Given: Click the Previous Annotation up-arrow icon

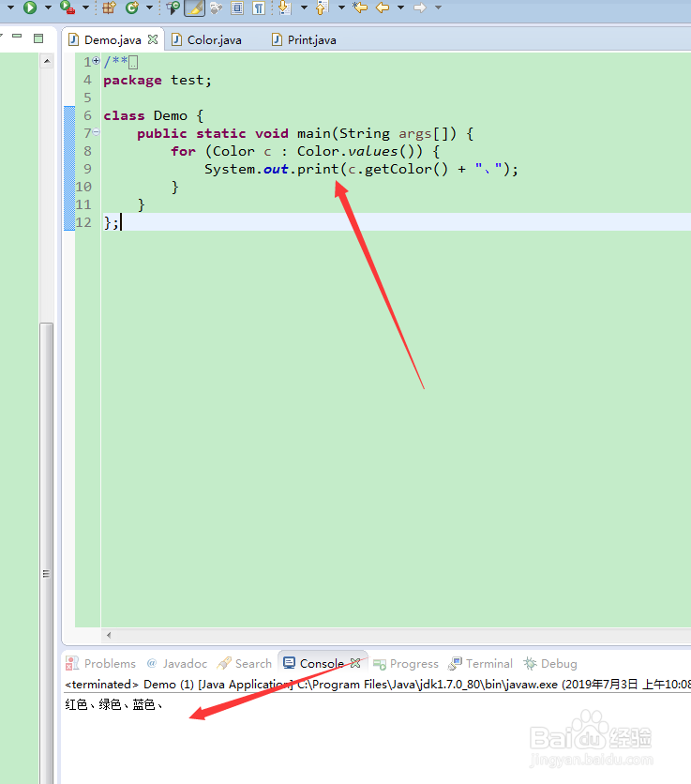Looking at the screenshot, I should (322, 8).
